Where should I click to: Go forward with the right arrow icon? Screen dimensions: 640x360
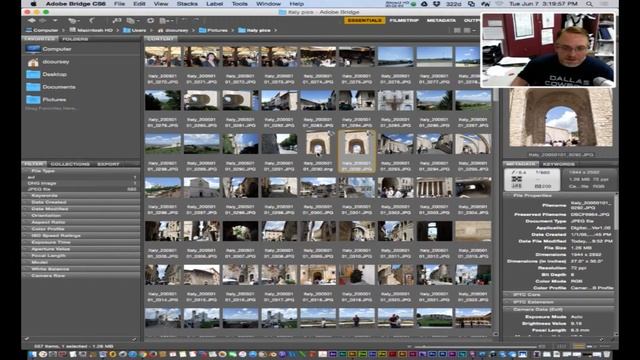42,20
